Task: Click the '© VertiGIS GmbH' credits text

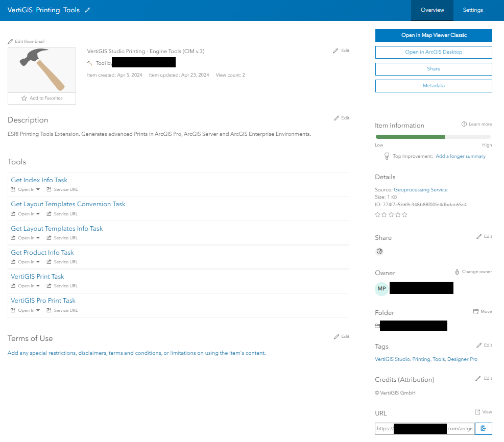Action: pyautogui.click(x=395, y=393)
